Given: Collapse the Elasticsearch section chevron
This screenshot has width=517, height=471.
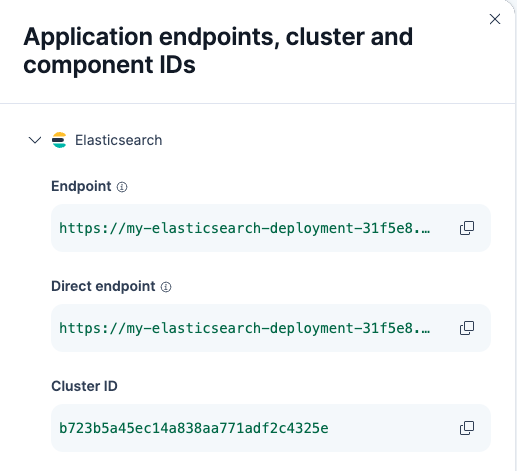Looking at the screenshot, I should tap(35, 140).
